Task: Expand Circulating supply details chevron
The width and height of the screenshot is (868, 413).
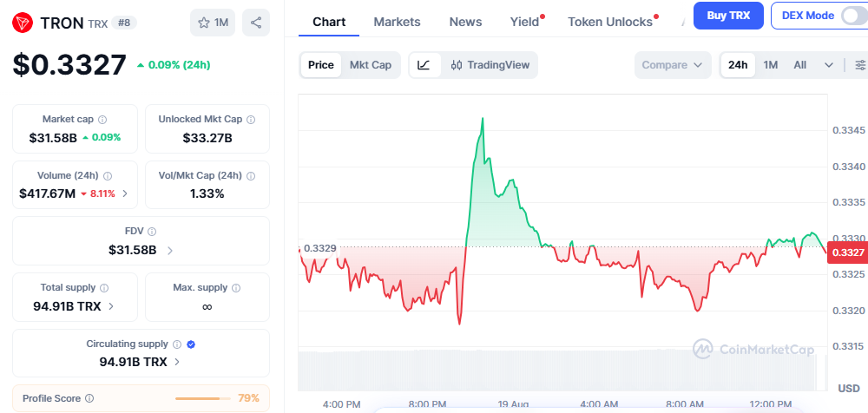Action: coord(176,362)
